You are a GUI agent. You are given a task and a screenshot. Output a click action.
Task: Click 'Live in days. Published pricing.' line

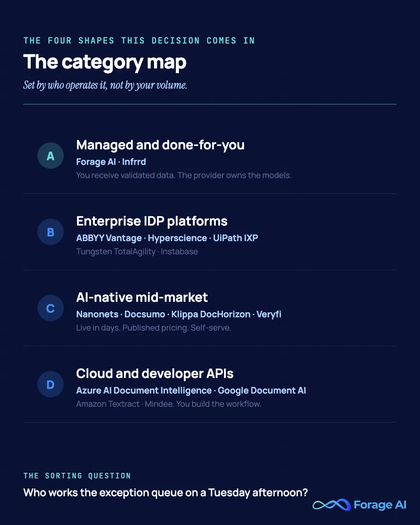[154, 328]
